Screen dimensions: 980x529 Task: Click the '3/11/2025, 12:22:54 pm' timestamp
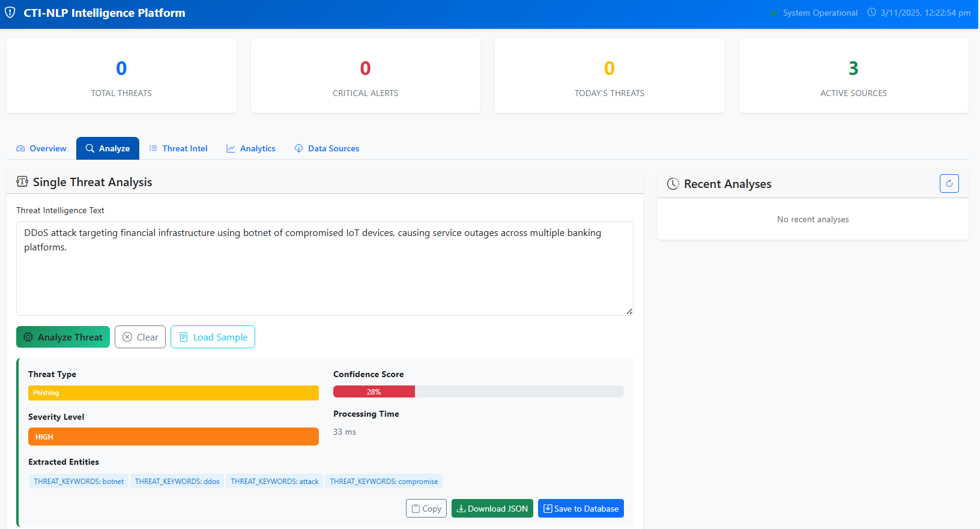point(925,13)
